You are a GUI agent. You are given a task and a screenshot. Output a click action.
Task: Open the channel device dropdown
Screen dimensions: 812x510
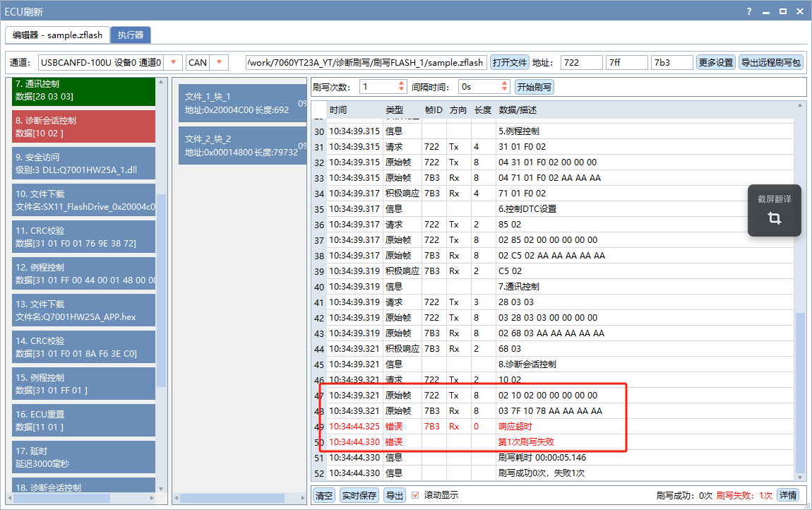pyautogui.click(x=174, y=62)
